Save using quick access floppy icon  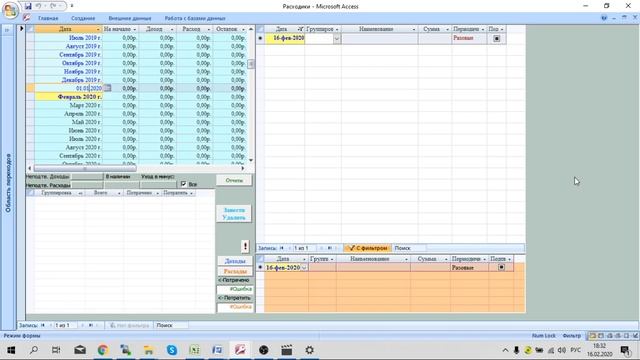(28, 6)
